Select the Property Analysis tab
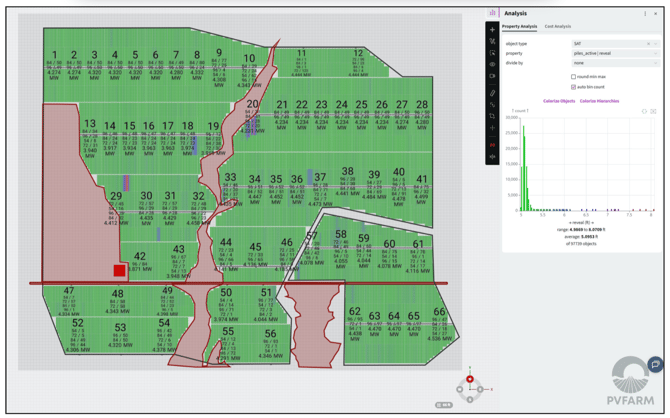This screenshot has height=418, width=670. coord(519,27)
